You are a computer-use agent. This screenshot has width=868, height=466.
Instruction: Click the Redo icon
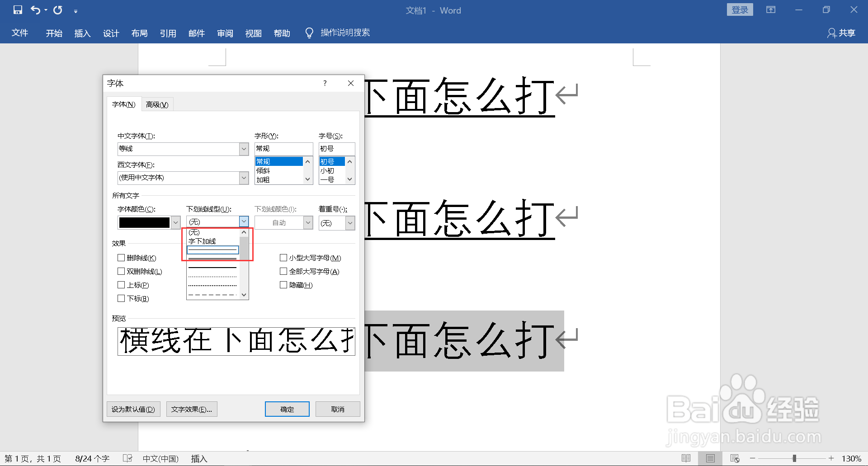[57, 10]
